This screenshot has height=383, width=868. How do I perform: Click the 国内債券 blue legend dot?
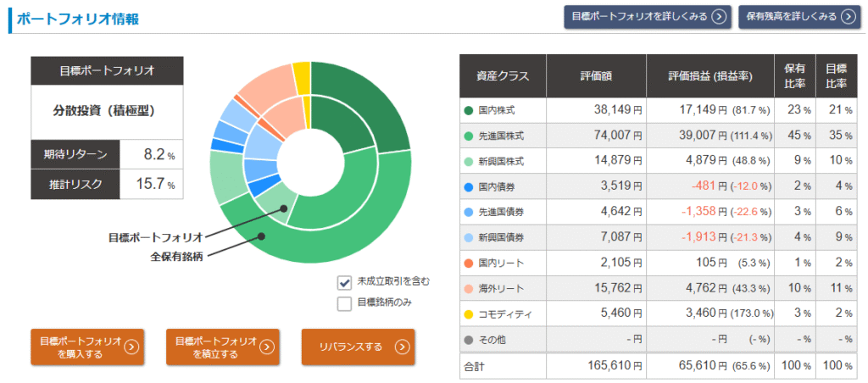coord(469,186)
